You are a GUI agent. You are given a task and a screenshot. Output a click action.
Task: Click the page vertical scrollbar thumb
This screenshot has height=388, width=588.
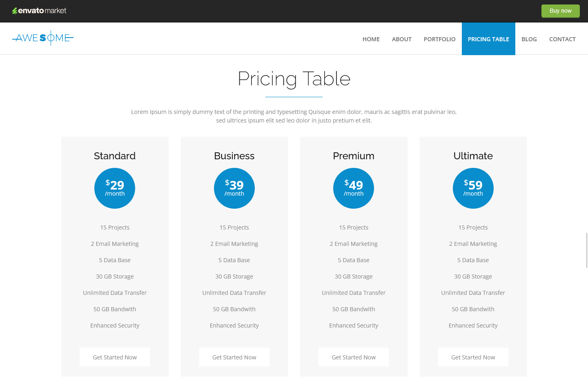tap(587, 250)
